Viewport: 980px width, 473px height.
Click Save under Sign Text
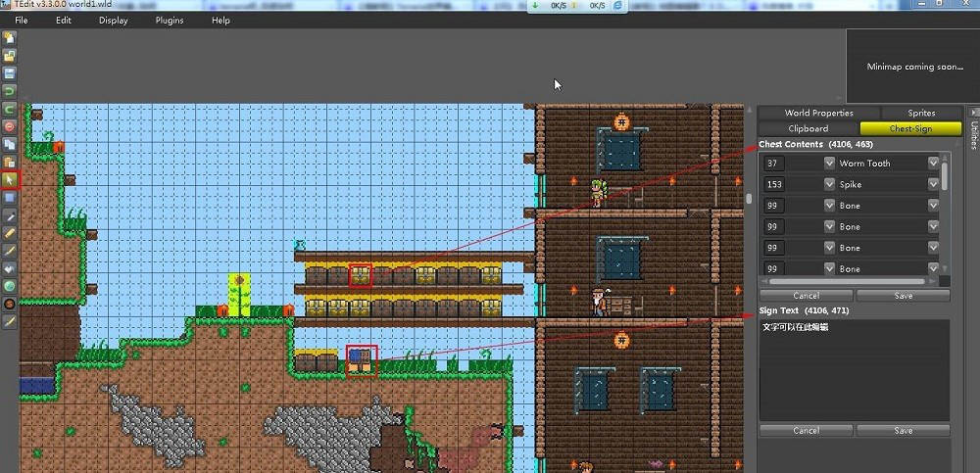coord(904,431)
